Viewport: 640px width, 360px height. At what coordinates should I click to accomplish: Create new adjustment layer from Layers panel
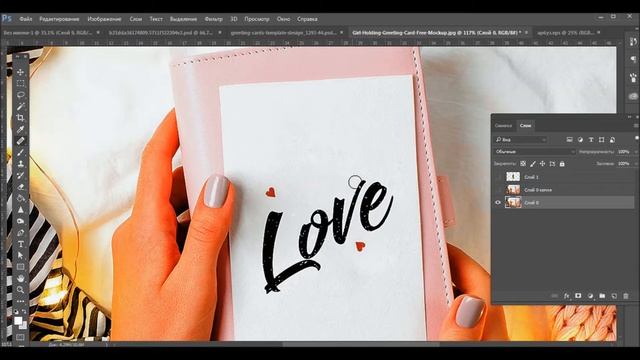pyautogui.click(x=590, y=296)
